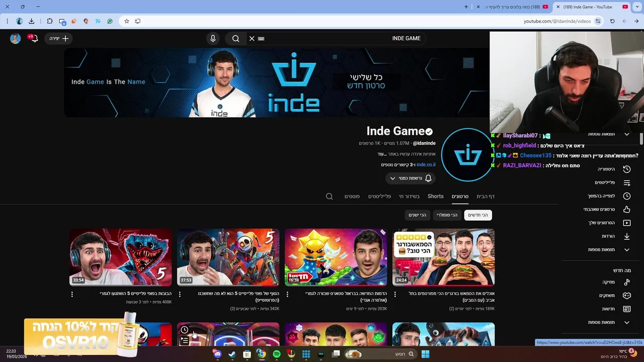Open the hamburger comparison video thumbnail

(443, 257)
